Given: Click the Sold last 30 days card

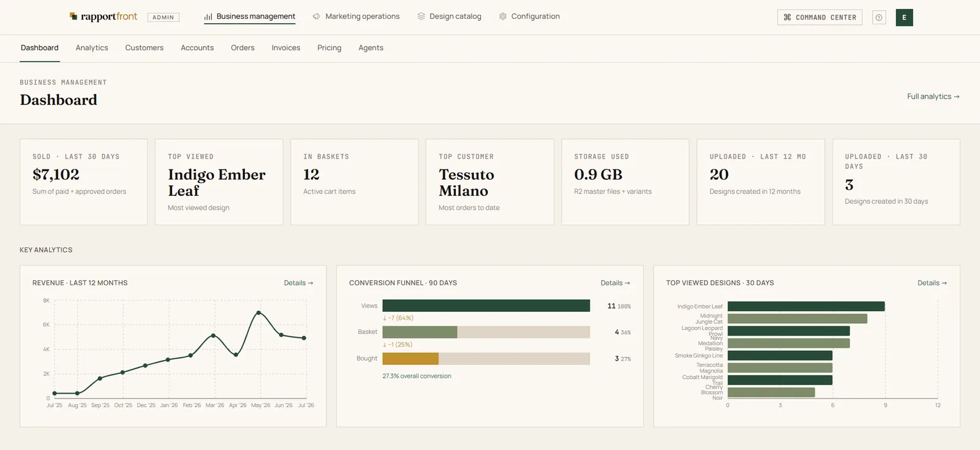Looking at the screenshot, I should pos(83,182).
